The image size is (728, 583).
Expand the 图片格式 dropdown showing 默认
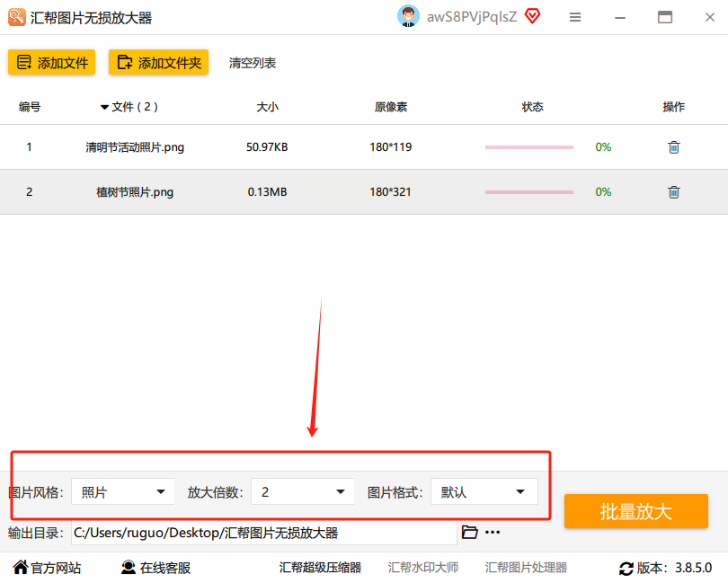point(484,491)
